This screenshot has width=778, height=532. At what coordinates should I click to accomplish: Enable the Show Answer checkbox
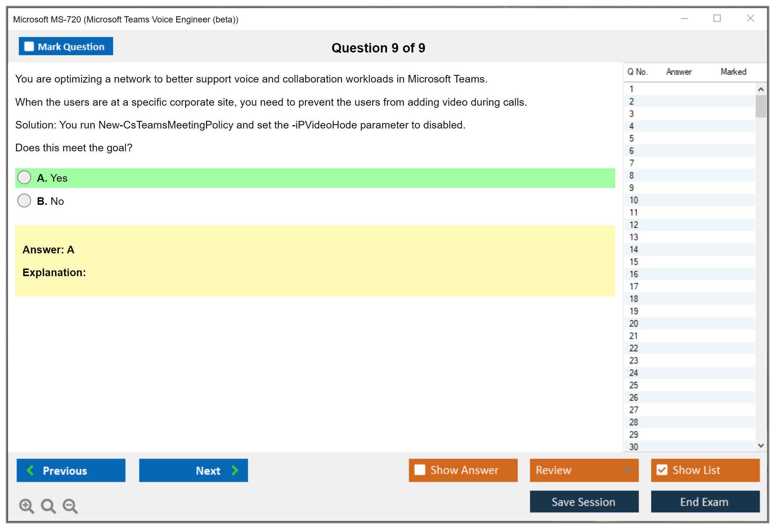tap(420, 470)
